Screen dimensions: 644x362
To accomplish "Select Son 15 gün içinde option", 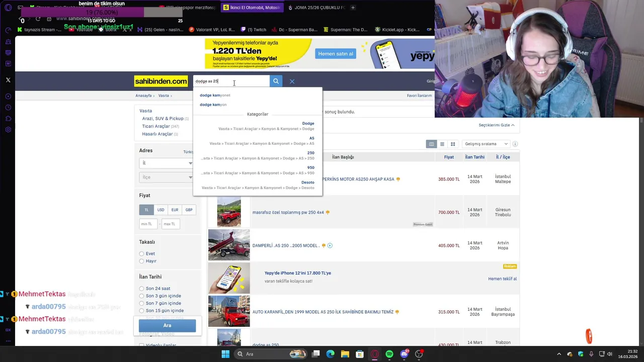I will coord(141,311).
